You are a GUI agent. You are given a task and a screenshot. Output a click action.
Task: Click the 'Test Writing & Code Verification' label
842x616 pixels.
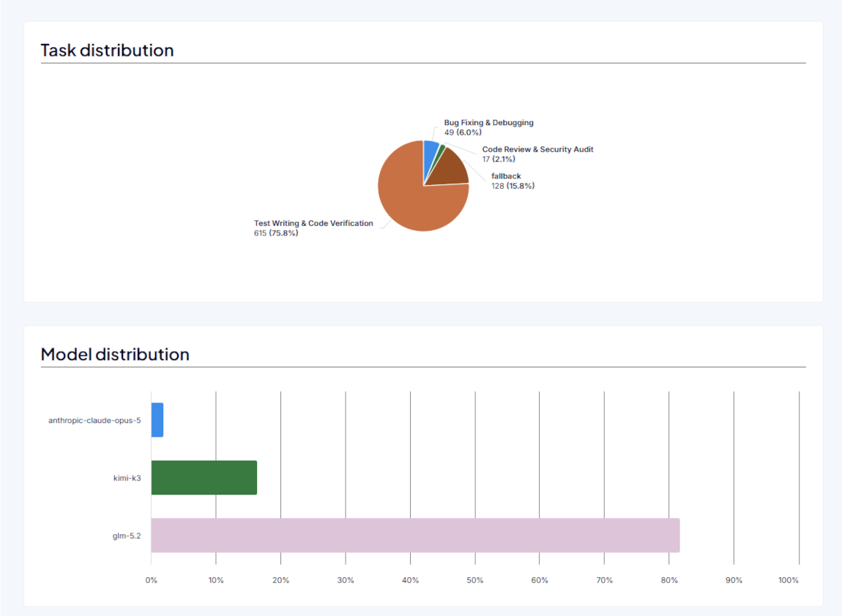point(313,223)
